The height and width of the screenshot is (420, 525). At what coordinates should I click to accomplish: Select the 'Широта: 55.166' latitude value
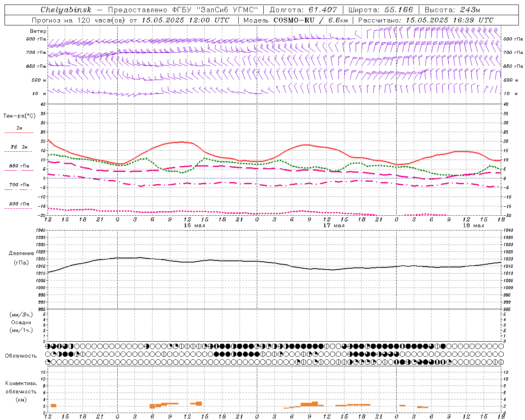click(380, 10)
